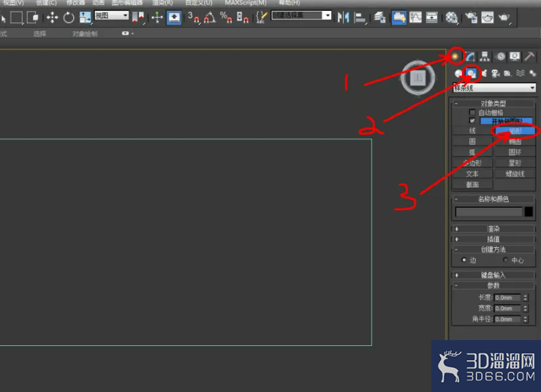Switch to the Motion panel tab

pos(501,56)
